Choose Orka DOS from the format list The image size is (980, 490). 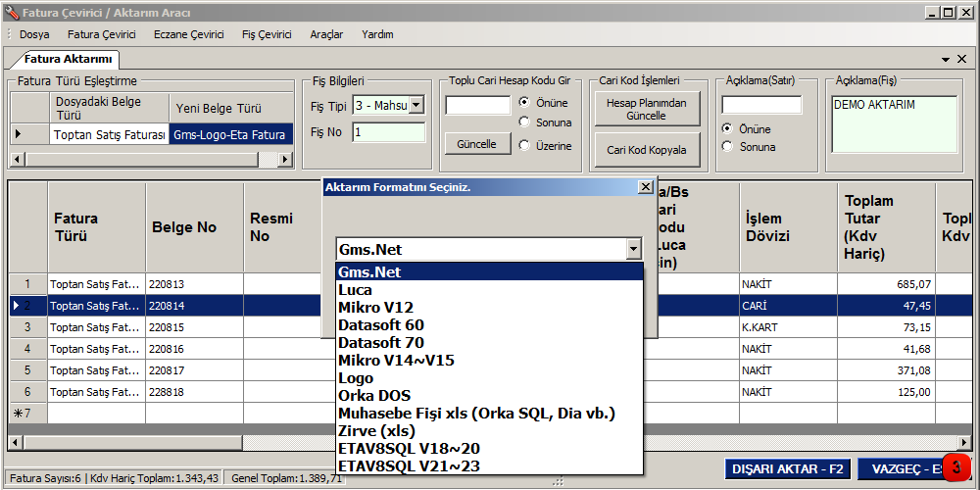[x=489, y=396]
